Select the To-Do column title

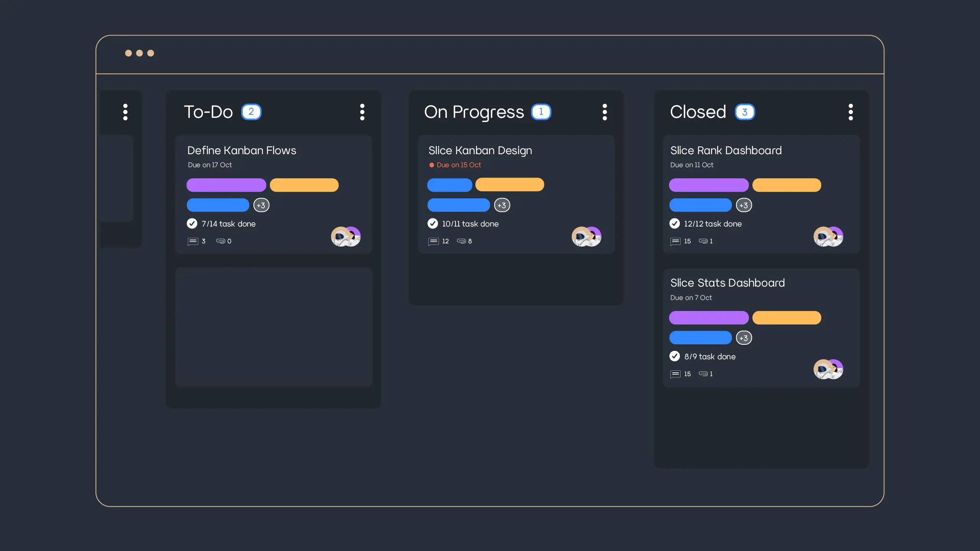coord(208,112)
